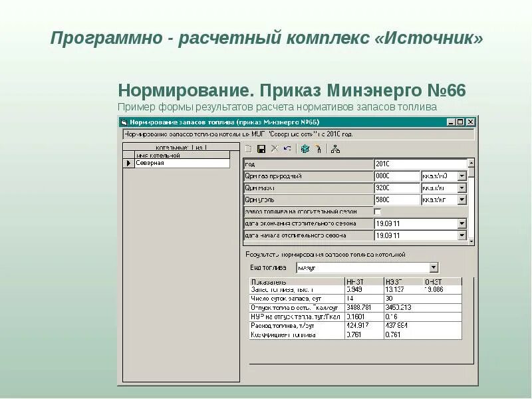The width and height of the screenshot is (532, 399).
Task: Click the Save (floppy disk) toolbar icon
Action: (x=262, y=149)
